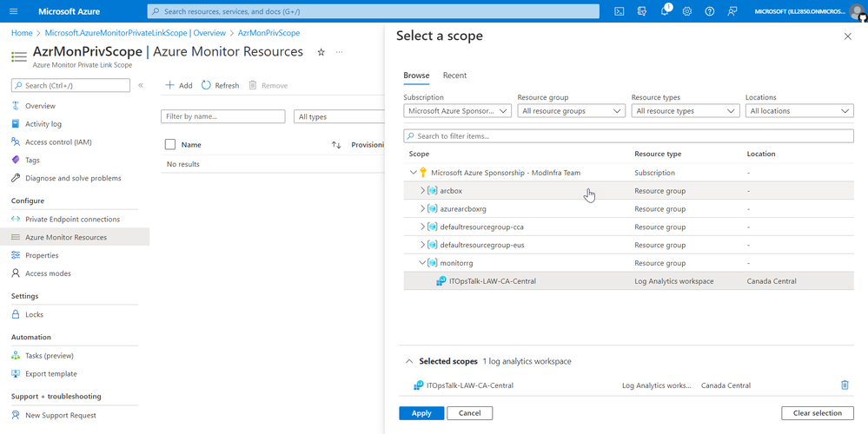Open portal settings gear

click(x=687, y=11)
